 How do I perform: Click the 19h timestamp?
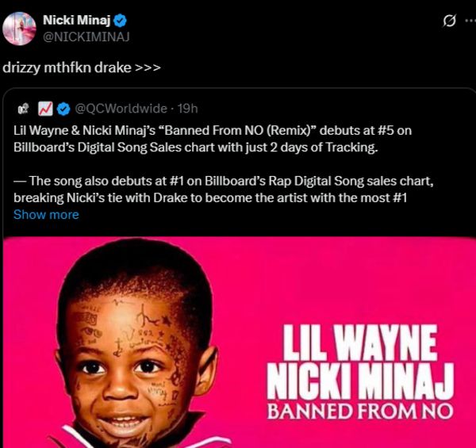click(187, 109)
